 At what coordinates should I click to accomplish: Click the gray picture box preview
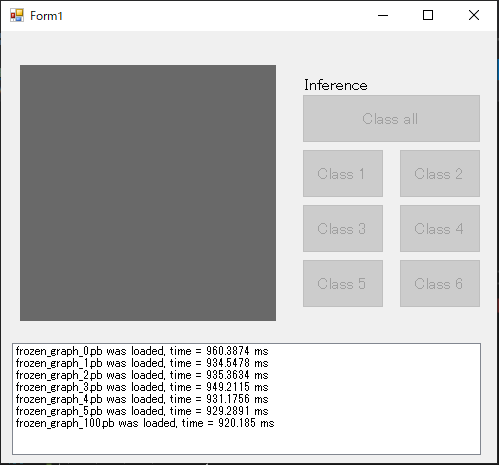coord(148,193)
